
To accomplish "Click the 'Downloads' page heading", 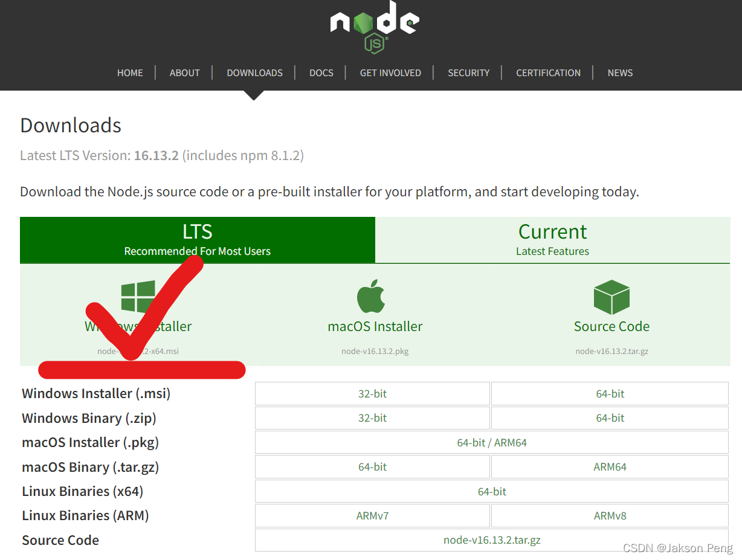I will coord(71,125).
